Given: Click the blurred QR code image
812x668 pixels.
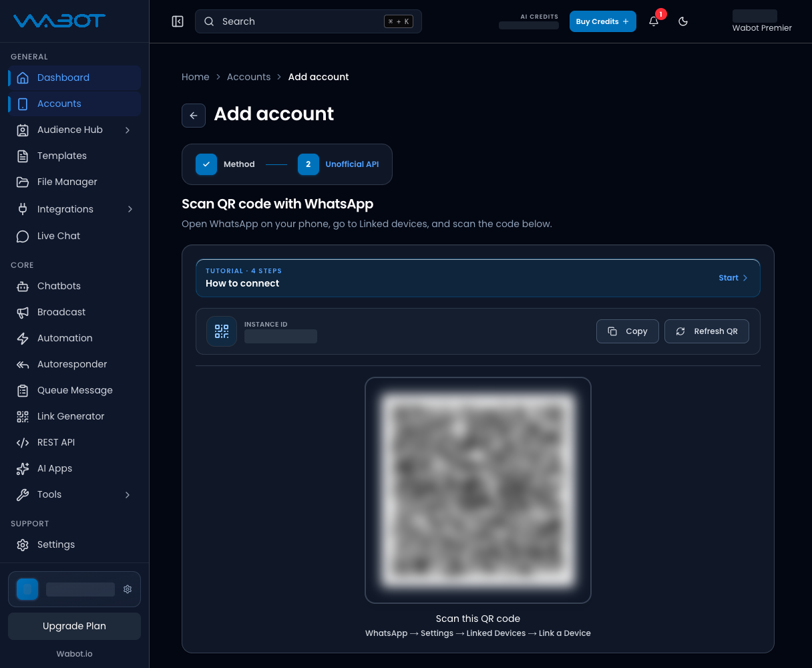Looking at the screenshot, I should 478,490.
